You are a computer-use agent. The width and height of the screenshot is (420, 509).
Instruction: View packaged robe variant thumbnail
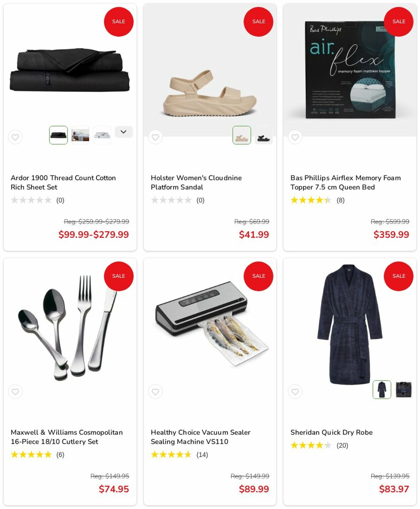[x=404, y=390]
